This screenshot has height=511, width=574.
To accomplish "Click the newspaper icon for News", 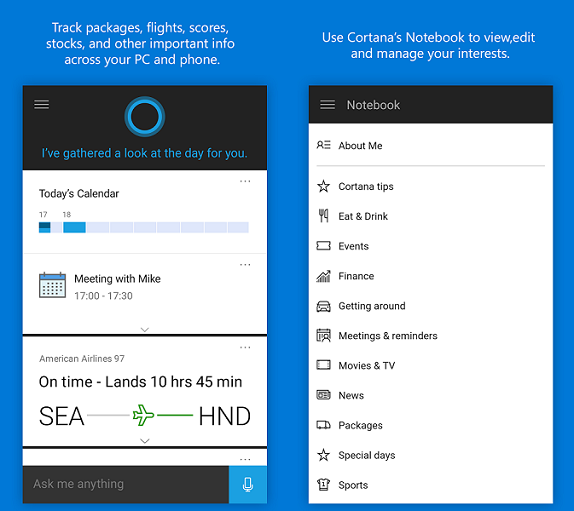I will tap(323, 395).
